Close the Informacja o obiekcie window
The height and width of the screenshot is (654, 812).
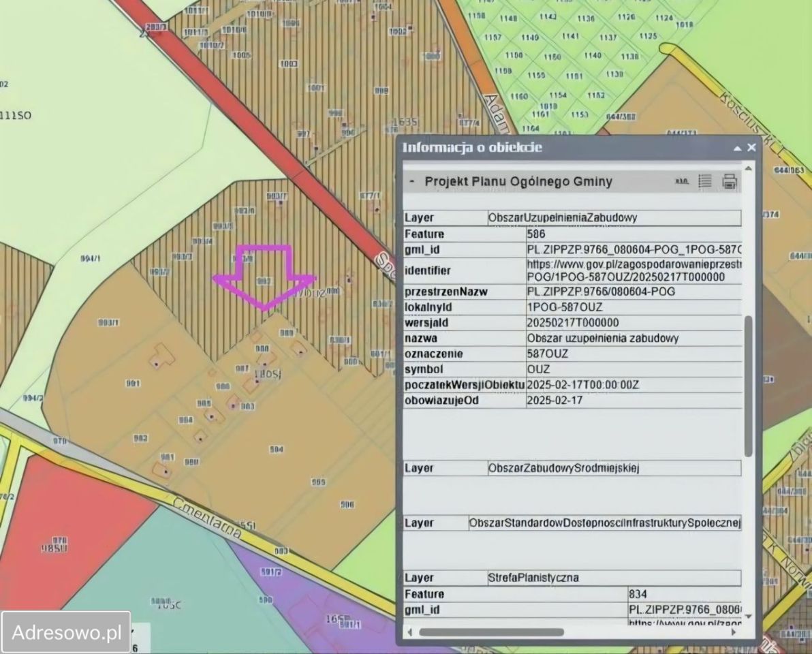pyautogui.click(x=751, y=147)
